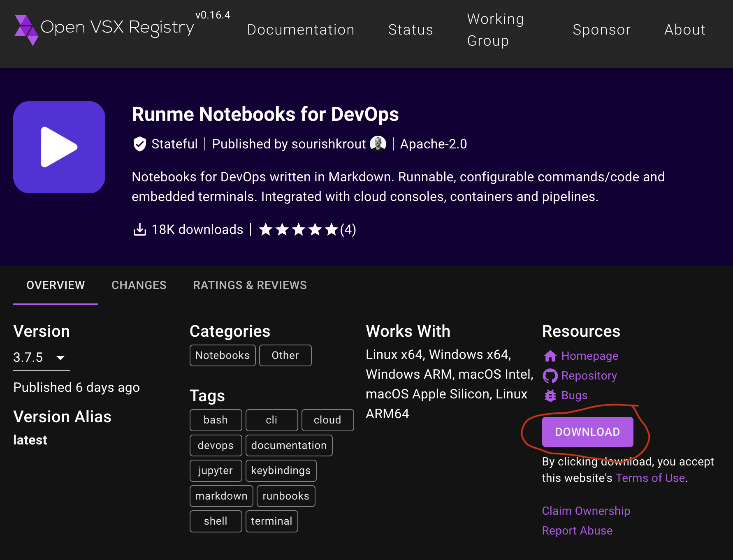Open Documentation in the top navigation
This screenshot has height=560, width=733.
click(301, 30)
